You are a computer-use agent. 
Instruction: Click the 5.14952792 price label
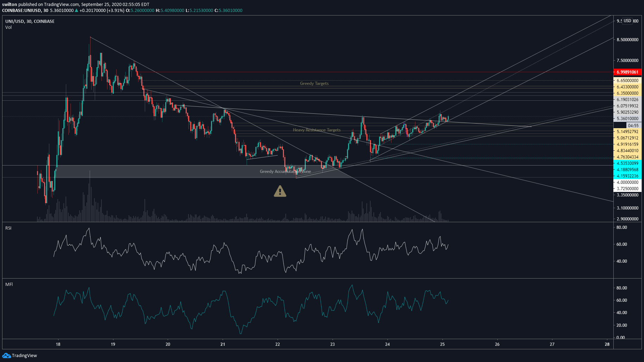[627, 132]
